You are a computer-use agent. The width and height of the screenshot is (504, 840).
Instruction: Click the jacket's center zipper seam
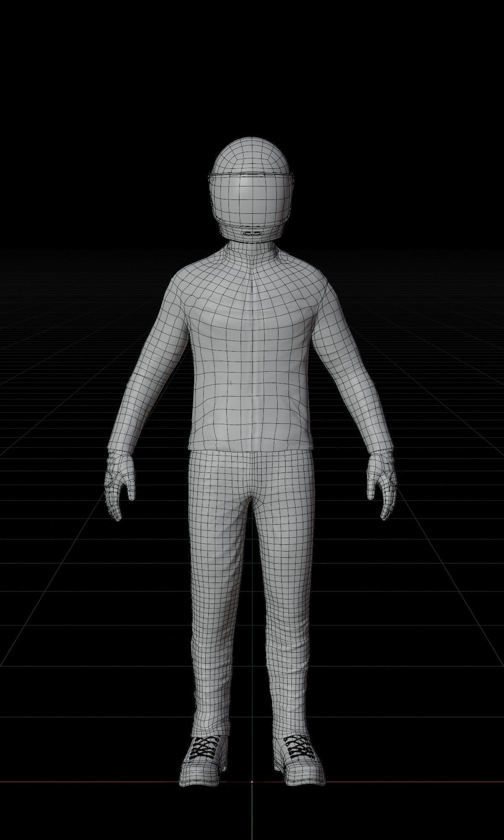pos(252,353)
